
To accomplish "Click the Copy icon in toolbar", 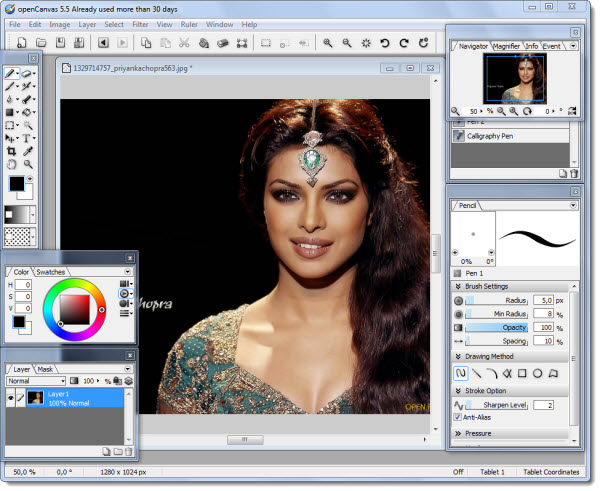I will 146,42.
